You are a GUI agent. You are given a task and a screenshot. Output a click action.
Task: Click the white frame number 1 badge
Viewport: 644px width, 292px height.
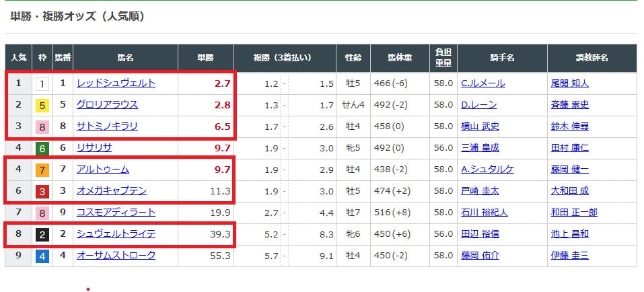click(x=42, y=83)
